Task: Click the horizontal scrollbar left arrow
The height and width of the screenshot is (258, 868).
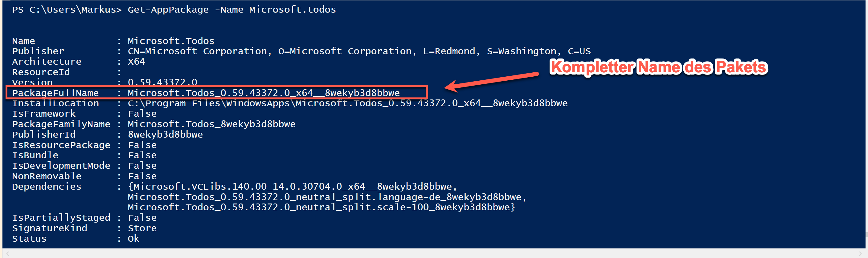Action: coord(8,253)
